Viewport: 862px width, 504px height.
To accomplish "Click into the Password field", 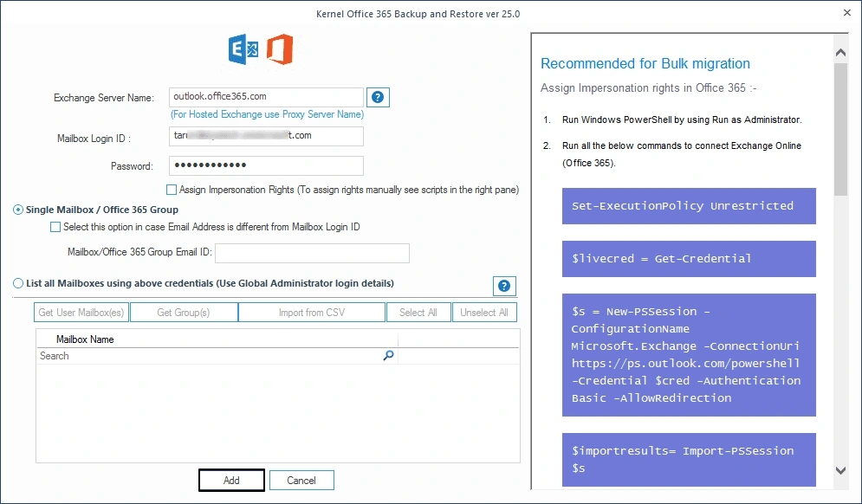I will click(265, 165).
